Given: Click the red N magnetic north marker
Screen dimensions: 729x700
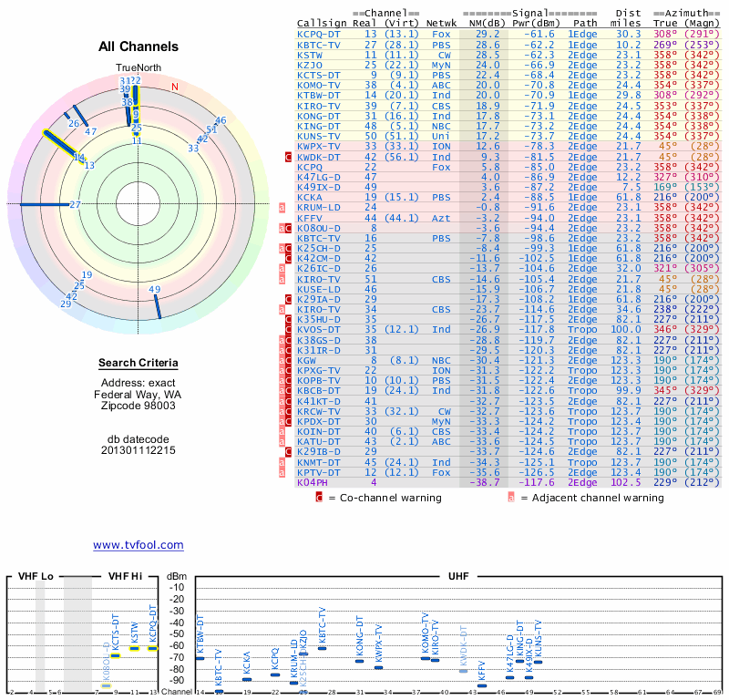Looking at the screenshot, I should [175, 87].
